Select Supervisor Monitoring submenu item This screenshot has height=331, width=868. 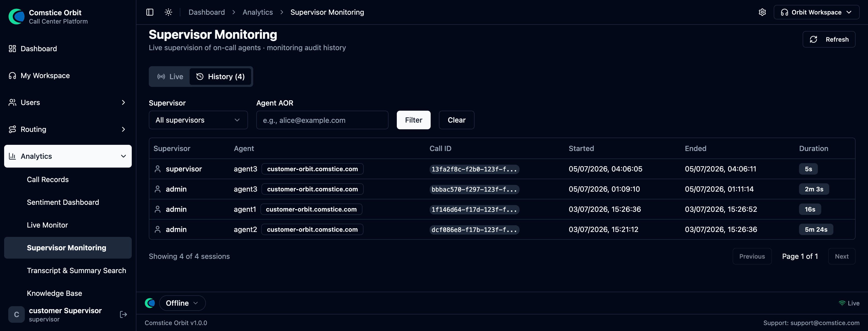pos(68,248)
